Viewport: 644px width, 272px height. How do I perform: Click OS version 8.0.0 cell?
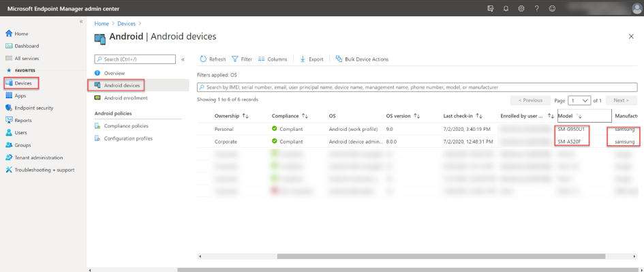point(391,141)
